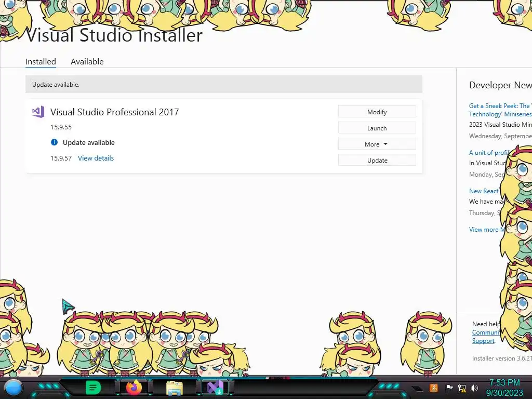This screenshot has width=532, height=399.
Task: Launch Firefox from the taskbar
Action: (134, 388)
